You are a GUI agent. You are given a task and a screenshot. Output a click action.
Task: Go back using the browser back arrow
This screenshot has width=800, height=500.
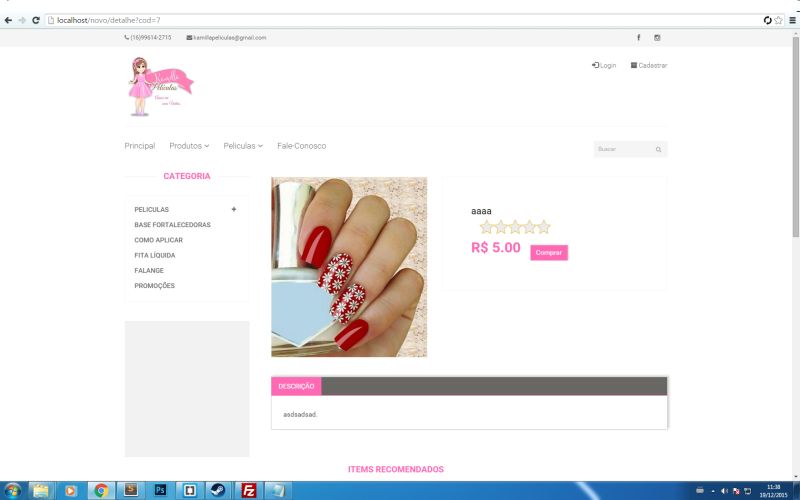point(8,20)
